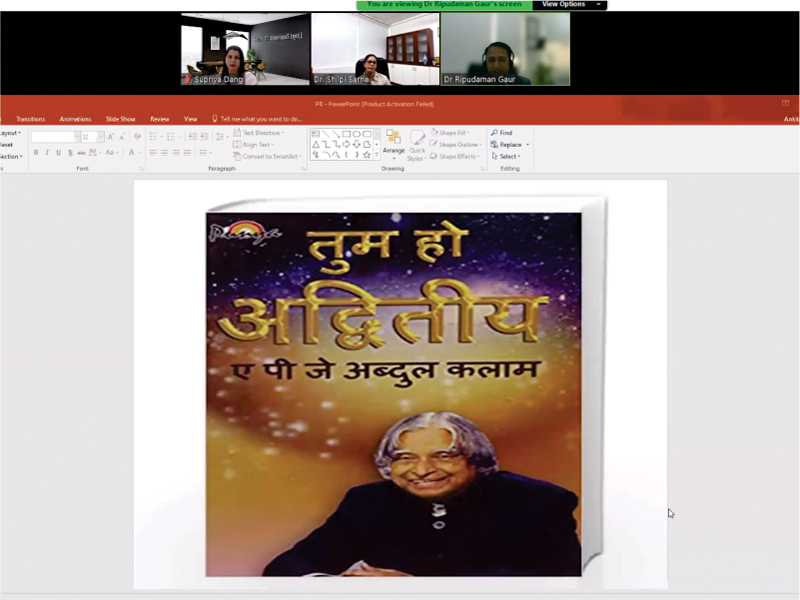Select Dr Ripudaman Gaur's video thumbnail
This screenshot has height=600, width=800.
click(x=505, y=49)
